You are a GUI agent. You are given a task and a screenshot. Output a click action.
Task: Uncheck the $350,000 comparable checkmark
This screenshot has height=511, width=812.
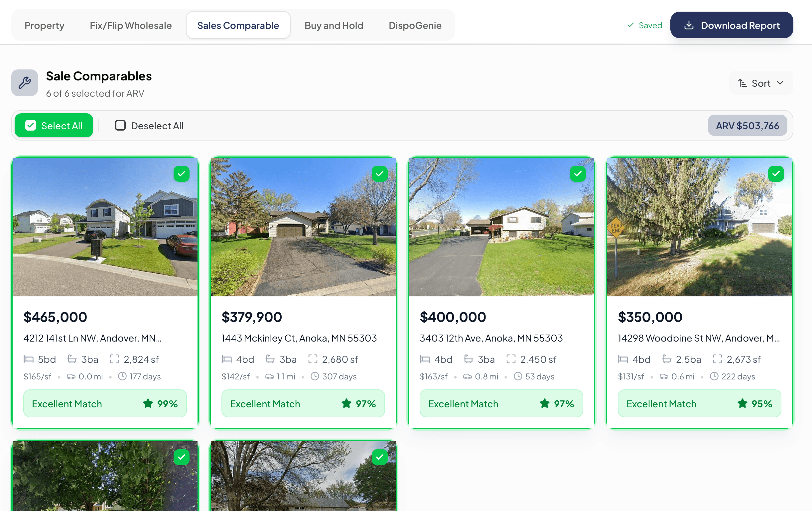click(x=776, y=174)
